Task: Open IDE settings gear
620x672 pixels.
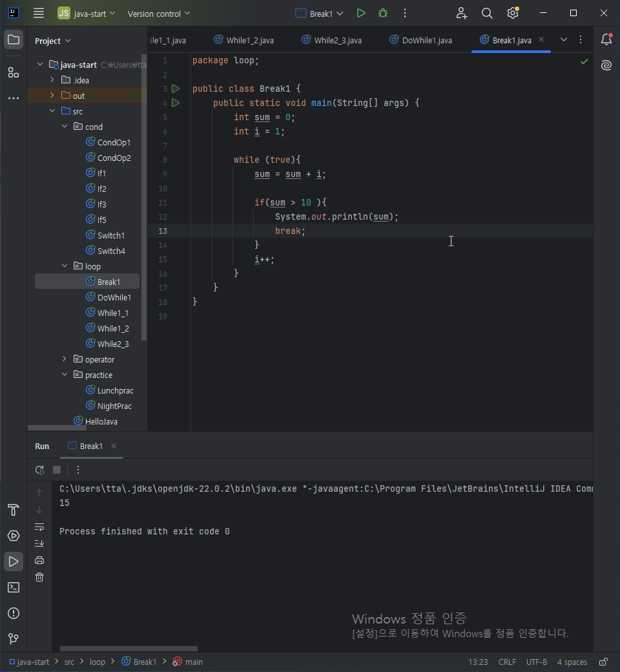Action: 513,14
